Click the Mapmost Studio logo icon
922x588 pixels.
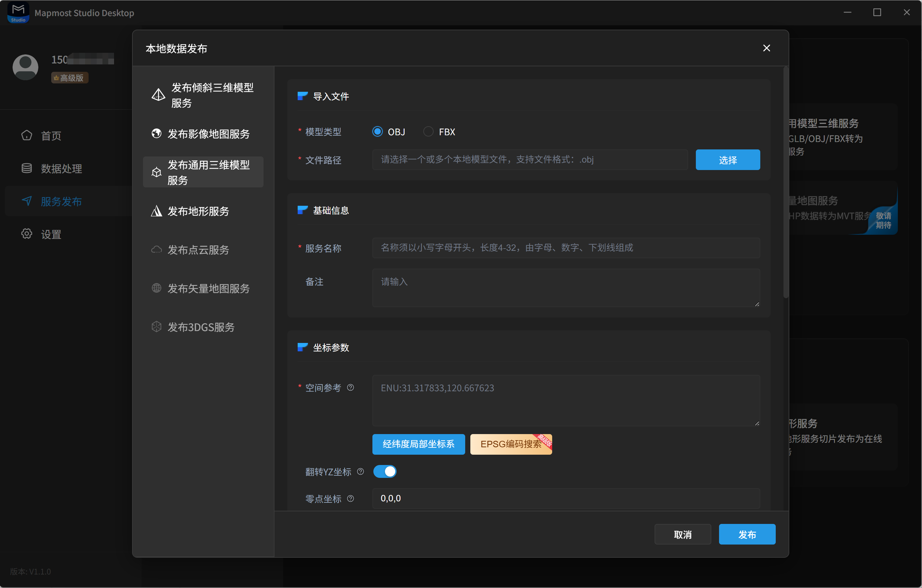[18, 13]
